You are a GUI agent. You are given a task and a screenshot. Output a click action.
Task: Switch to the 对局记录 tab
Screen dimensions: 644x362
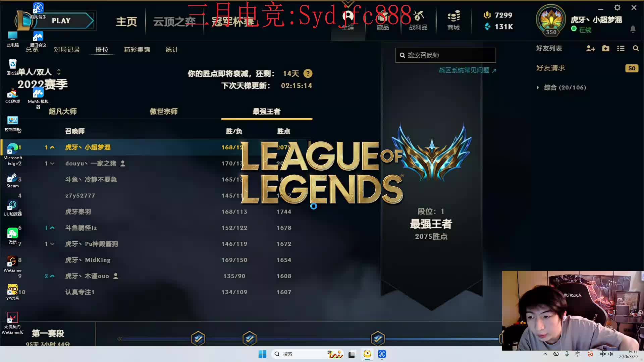pos(67,50)
